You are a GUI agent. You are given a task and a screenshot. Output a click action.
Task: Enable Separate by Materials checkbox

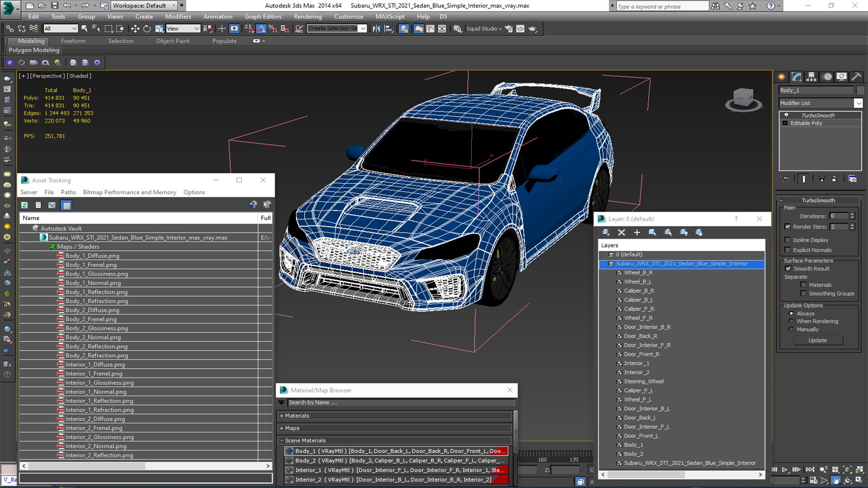(803, 285)
